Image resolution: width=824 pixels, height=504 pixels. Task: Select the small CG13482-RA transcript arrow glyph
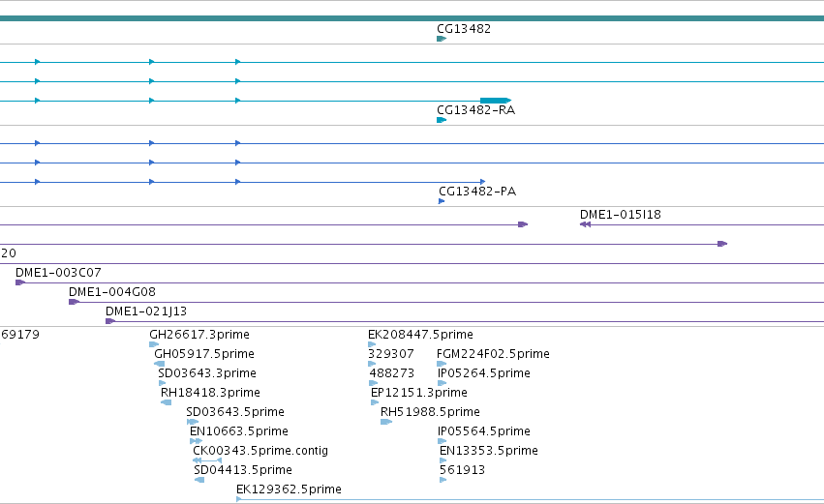pos(442,120)
